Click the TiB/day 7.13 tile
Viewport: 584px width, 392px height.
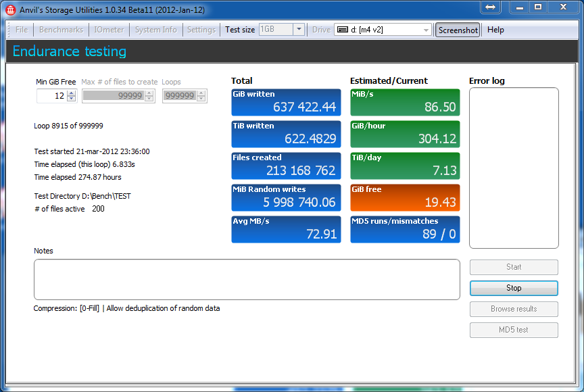406,166
